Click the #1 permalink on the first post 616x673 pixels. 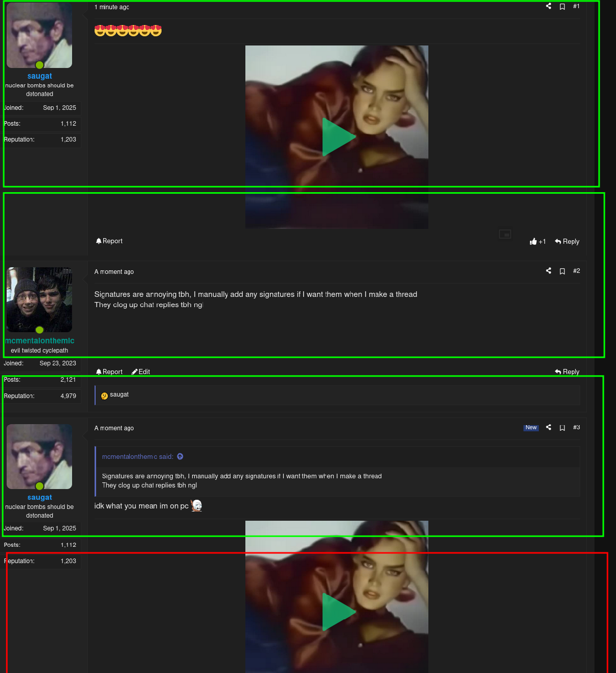click(576, 6)
